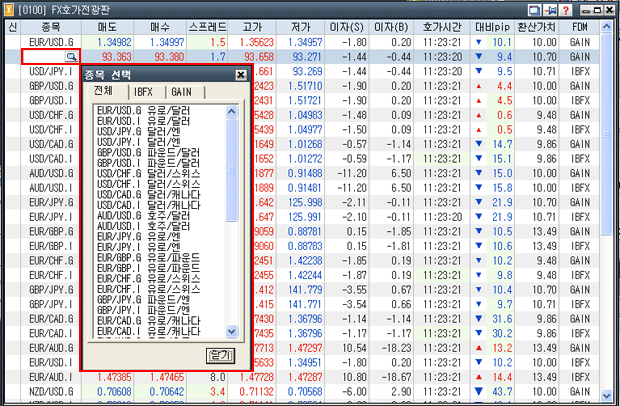Select EUR/CAD.G 유로/캐나다 in list
This screenshot has height=406, width=620.
148,320
